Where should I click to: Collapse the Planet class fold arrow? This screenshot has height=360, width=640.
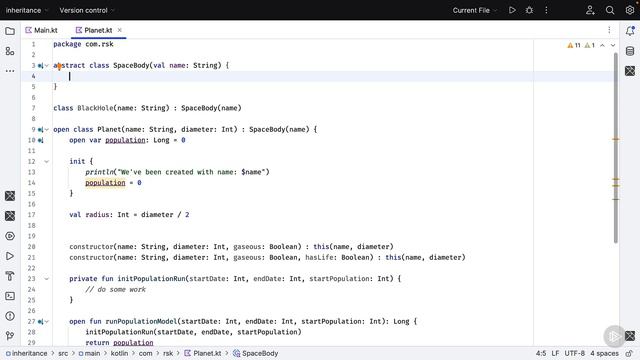pyautogui.click(x=47, y=129)
